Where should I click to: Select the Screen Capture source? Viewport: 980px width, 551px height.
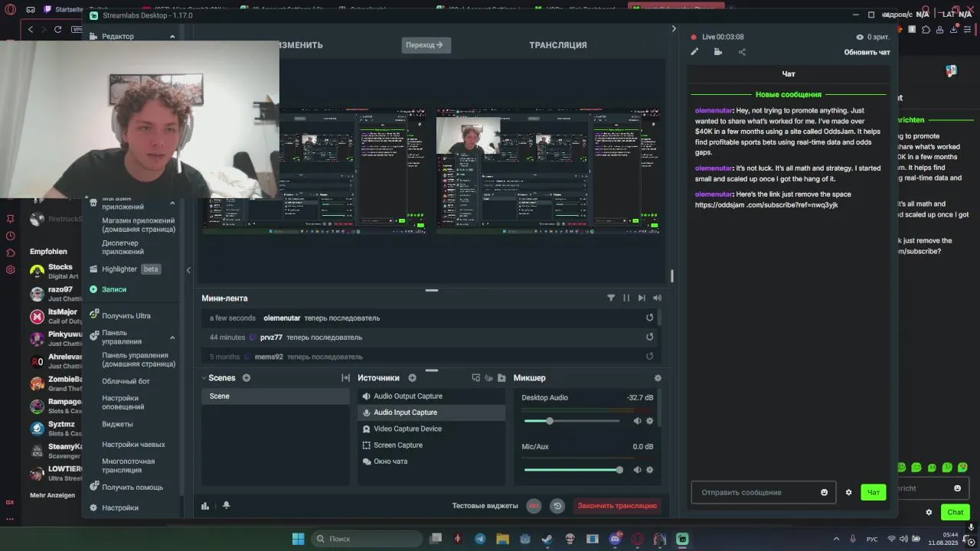[431, 445]
